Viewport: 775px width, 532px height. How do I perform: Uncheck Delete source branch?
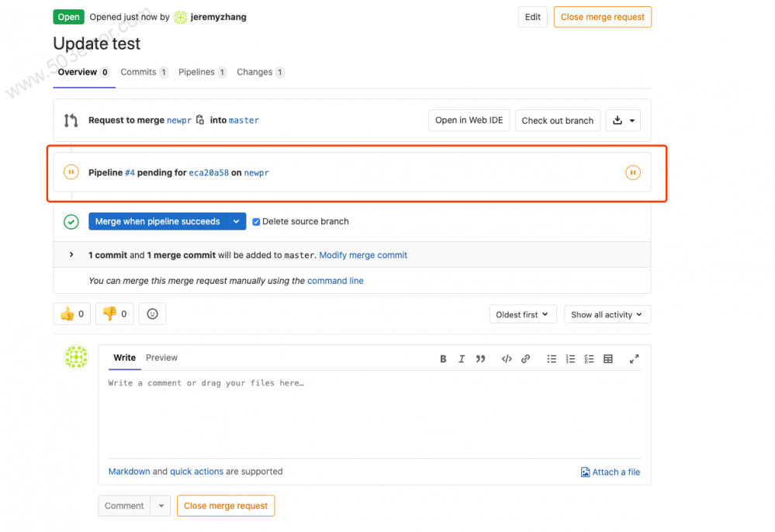click(256, 221)
